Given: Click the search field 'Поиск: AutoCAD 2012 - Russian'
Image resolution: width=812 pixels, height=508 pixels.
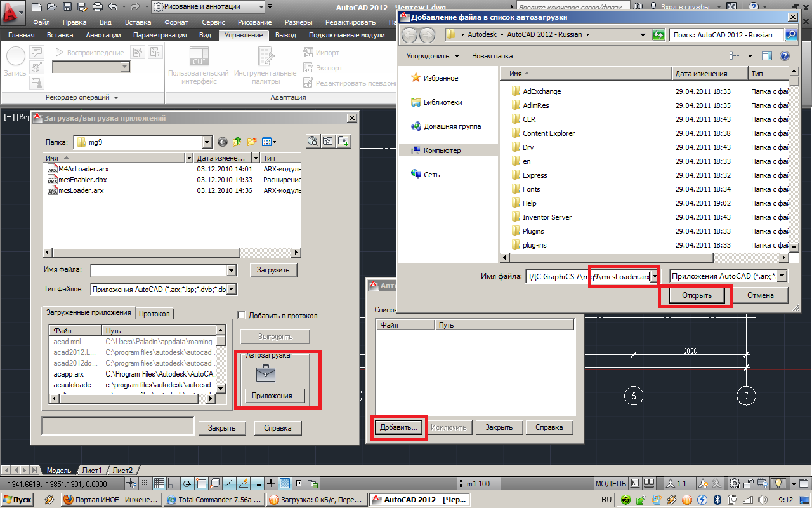Looking at the screenshot, I should (726, 35).
